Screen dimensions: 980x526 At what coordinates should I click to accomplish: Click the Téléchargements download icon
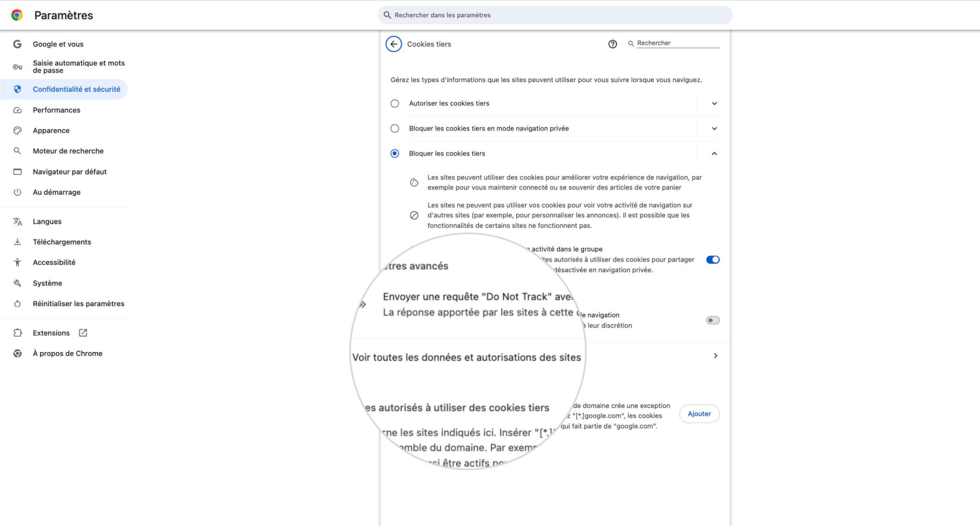point(17,242)
